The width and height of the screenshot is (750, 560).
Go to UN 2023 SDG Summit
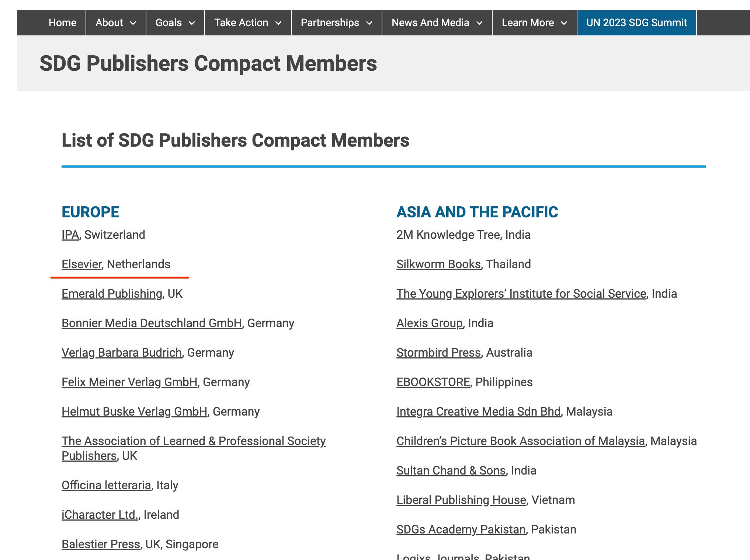click(636, 23)
